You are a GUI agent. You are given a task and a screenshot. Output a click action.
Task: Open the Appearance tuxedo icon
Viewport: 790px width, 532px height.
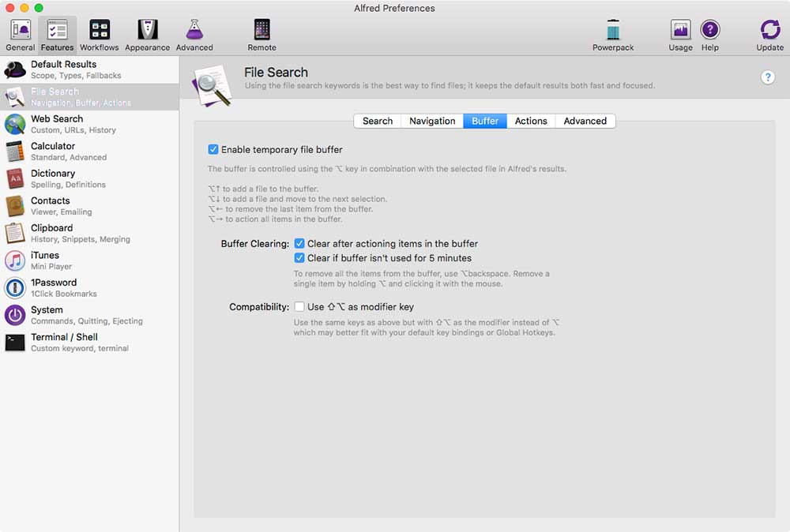(x=147, y=32)
